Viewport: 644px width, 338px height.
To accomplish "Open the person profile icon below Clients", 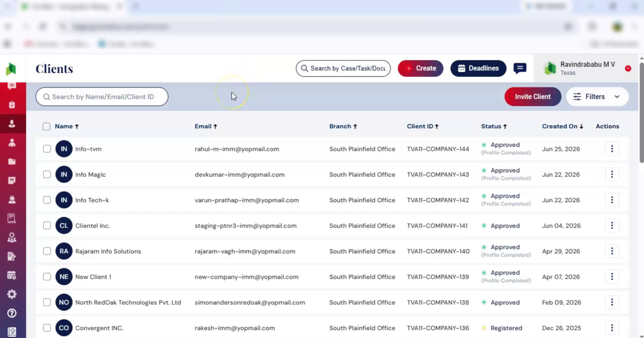I will tap(12, 143).
